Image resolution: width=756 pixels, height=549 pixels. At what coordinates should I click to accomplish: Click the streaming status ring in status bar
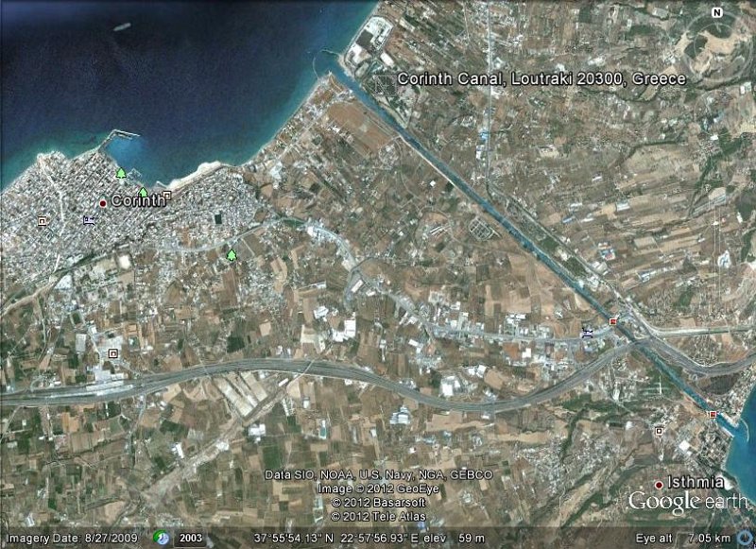(746, 538)
